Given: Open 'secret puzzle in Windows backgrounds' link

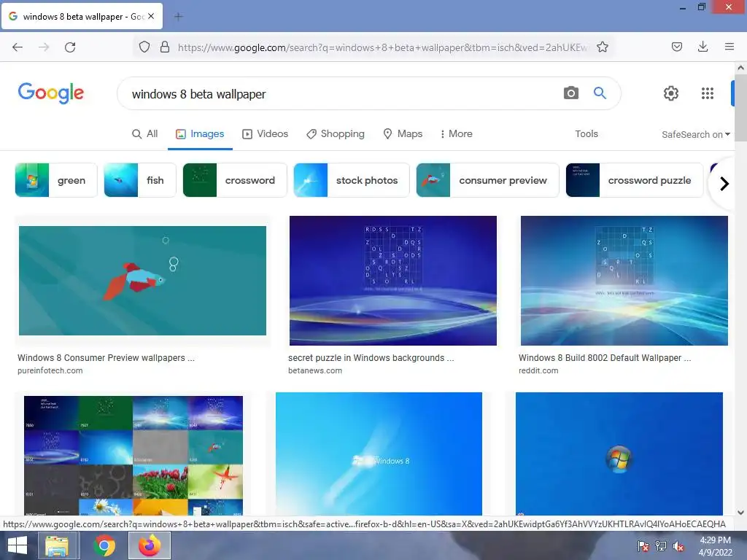Looking at the screenshot, I should [x=371, y=357].
